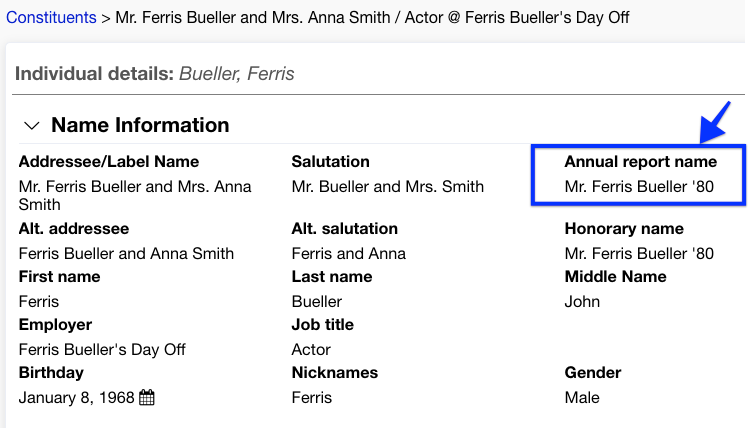Click the Employer value Ferris Bueller's Day Off
Screen dimensions: 751x428
[x=102, y=349]
